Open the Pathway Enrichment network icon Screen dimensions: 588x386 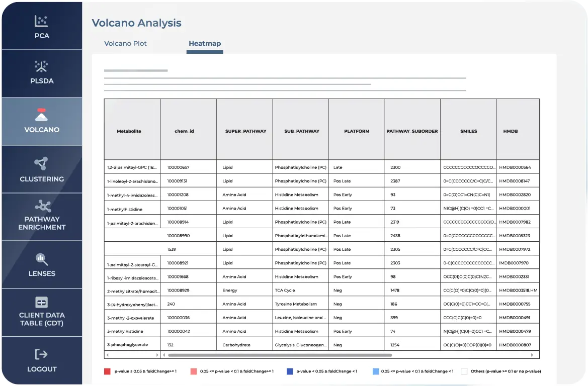[43, 206]
